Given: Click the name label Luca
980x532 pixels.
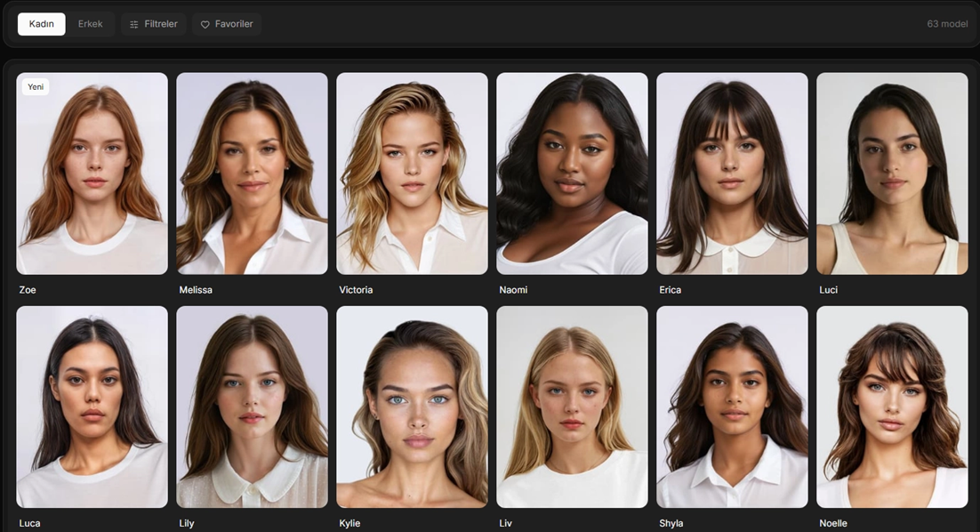Looking at the screenshot, I should pyautogui.click(x=29, y=523).
